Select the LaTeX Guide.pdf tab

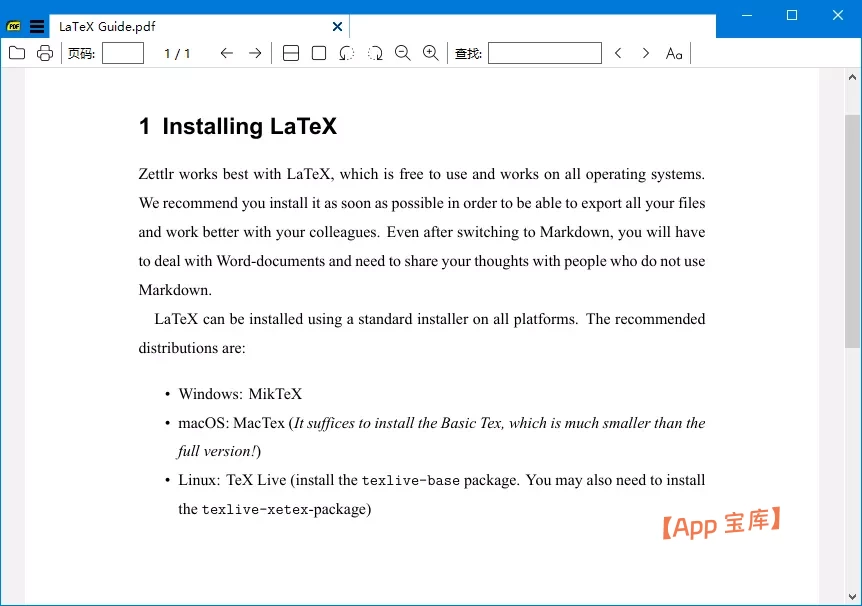180,27
